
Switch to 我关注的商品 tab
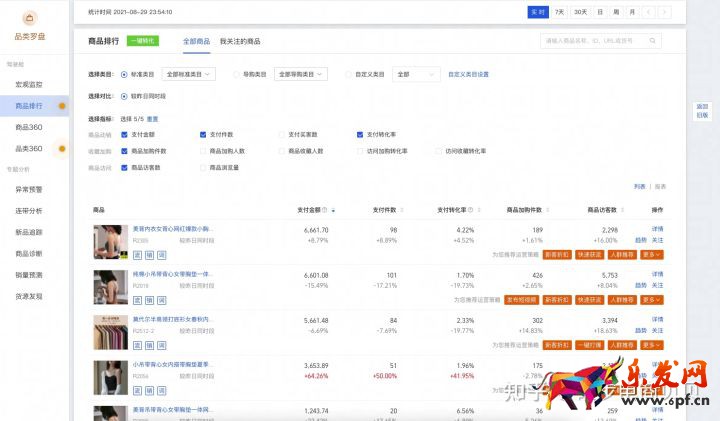pyautogui.click(x=240, y=41)
